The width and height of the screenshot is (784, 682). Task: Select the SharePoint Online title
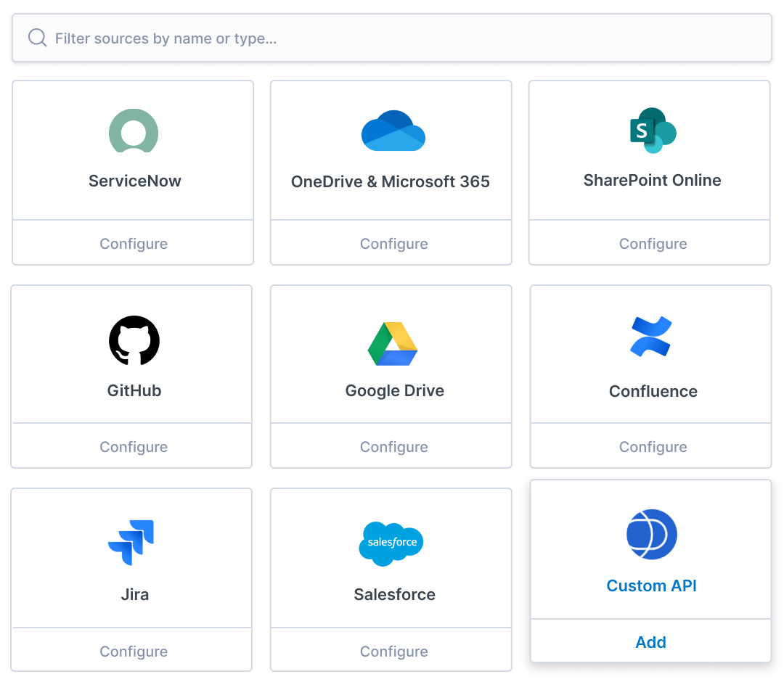(x=652, y=180)
